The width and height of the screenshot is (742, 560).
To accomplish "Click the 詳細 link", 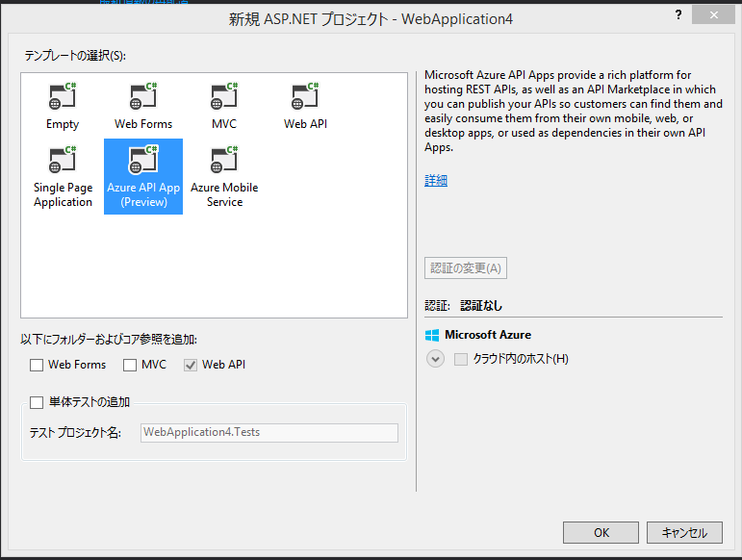I will coord(436,180).
